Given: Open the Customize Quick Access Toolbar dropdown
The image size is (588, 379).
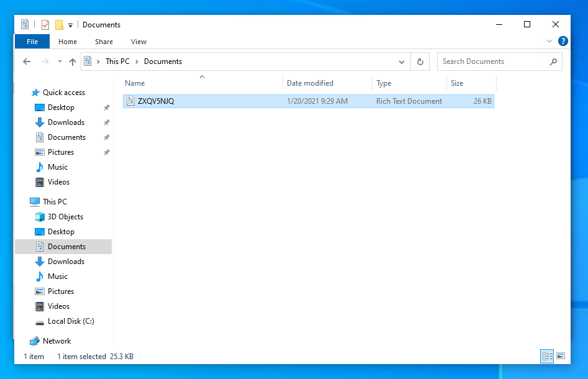Looking at the screenshot, I should [70, 25].
